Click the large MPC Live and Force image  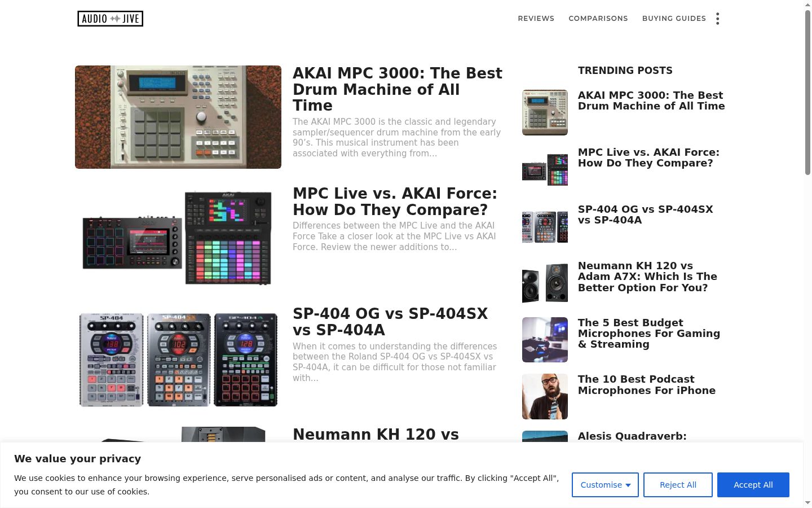pyautogui.click(x=178, y=238)
